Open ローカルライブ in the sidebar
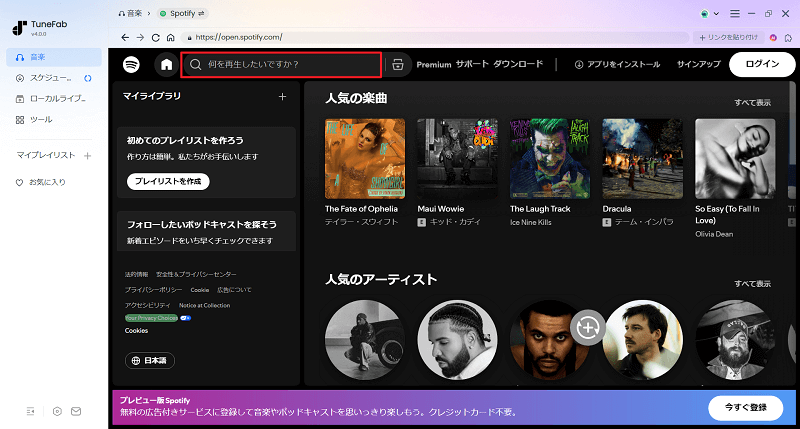This screenshot has width=800, height=429. pyautogui.click(x=54, y=99)
